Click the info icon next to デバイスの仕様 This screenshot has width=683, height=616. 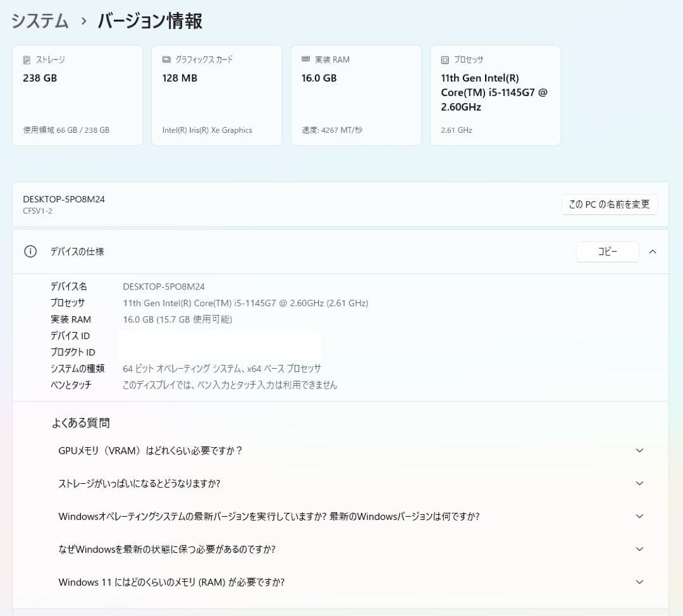[30, 251]
